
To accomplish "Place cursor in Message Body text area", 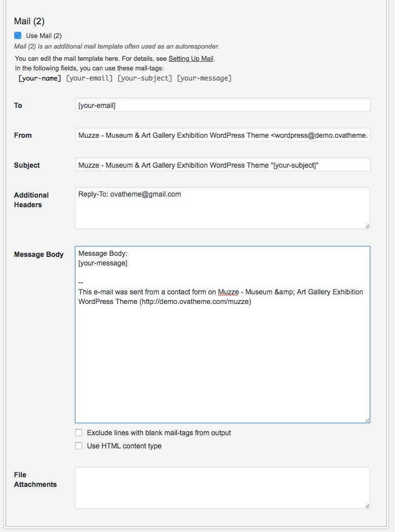I will tap(223, 334).
